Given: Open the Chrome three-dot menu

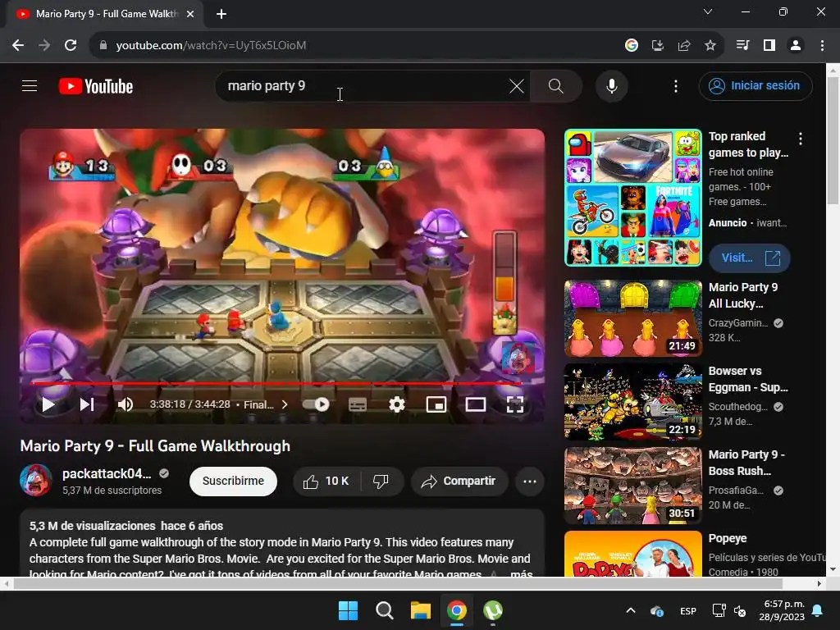Looking at the screenshot, I should pos(822,45).
